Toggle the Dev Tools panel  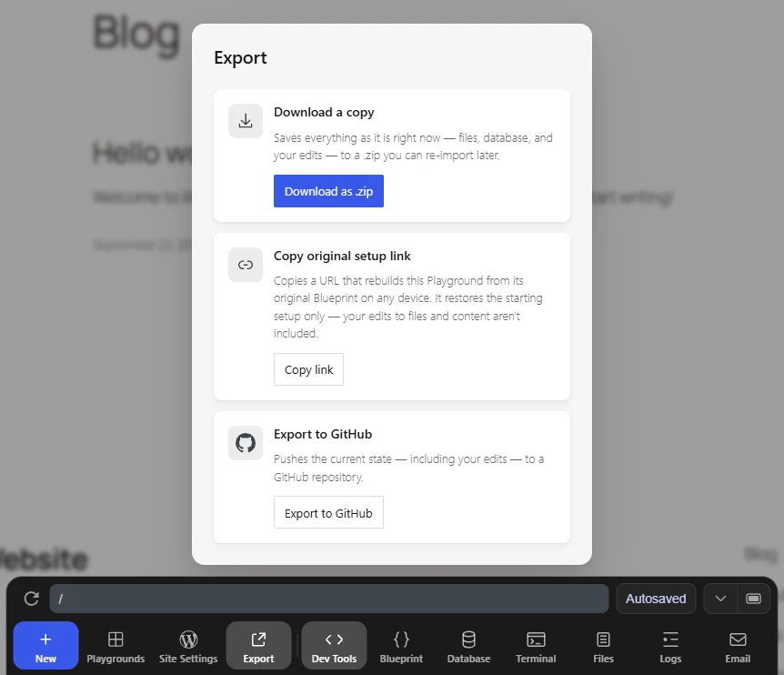[x=334, y=646]
